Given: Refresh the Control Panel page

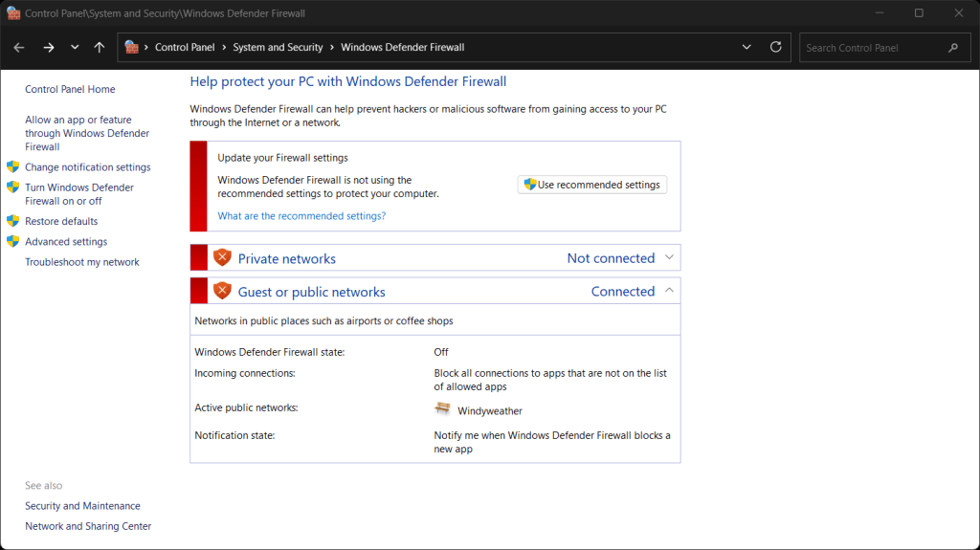Looking at the screenshot, I should pyautogui.click(x=776, y=47).
